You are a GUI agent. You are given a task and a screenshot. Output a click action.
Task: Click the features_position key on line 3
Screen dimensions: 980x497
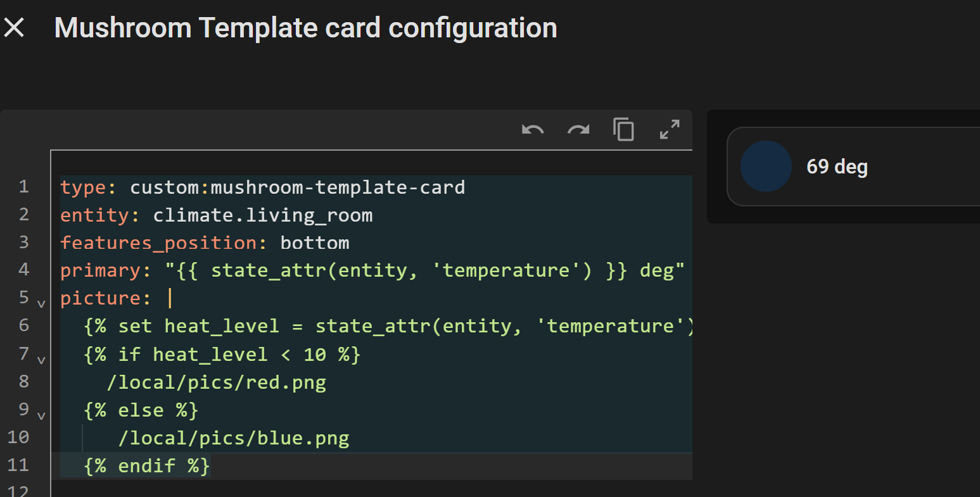click(x=158, y=243)
